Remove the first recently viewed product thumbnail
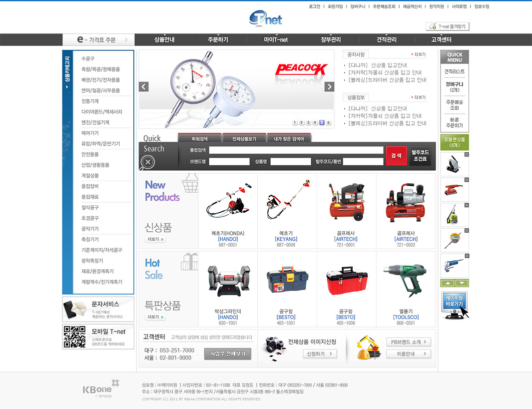 [x=467, y=155]
